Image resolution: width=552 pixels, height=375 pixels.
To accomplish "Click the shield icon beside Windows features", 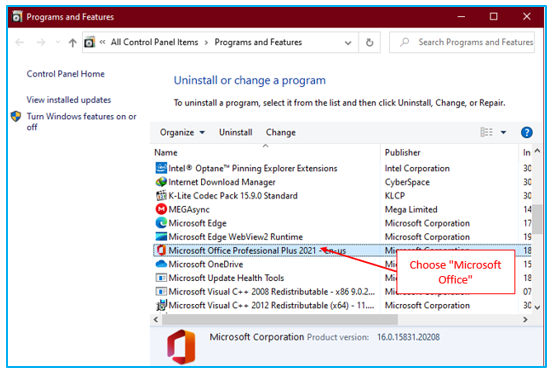I will point(16,117).
